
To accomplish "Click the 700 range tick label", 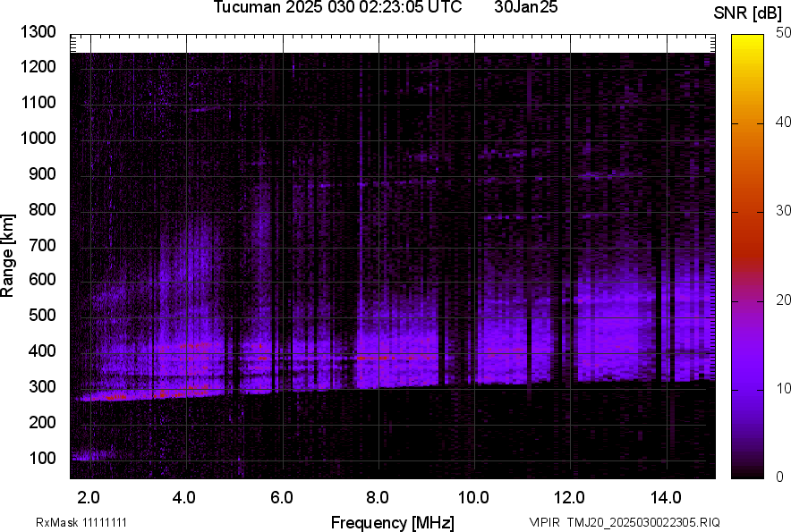I will click(42, 245).
